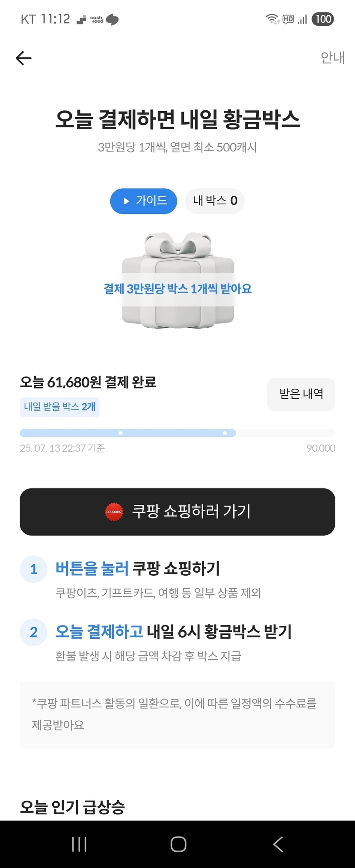Screen dimensions: 355x868
Task: Tap second milestone dot on progress bar
Action: click(225, 433)
